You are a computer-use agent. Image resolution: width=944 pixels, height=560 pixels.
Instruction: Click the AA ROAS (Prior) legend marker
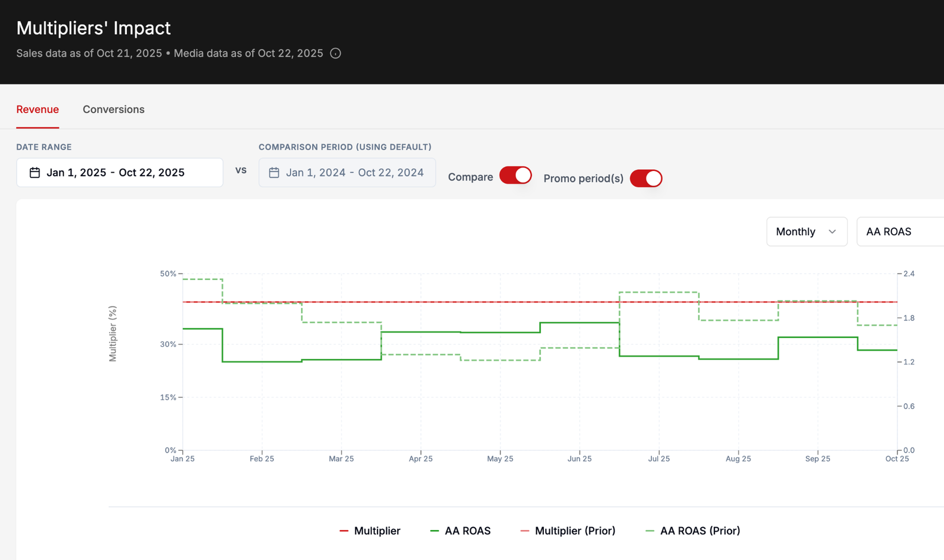pos(650,531)
